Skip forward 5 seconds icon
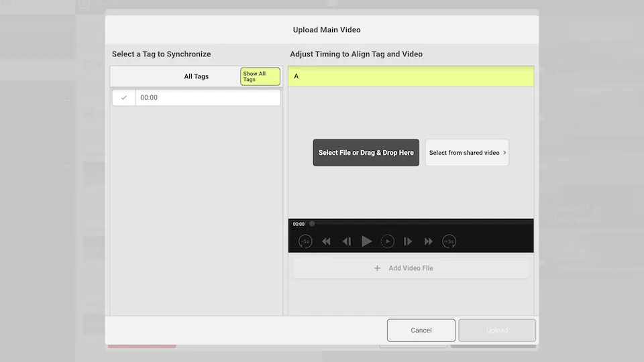The image size is (644, 362). (x=449, y=241)
